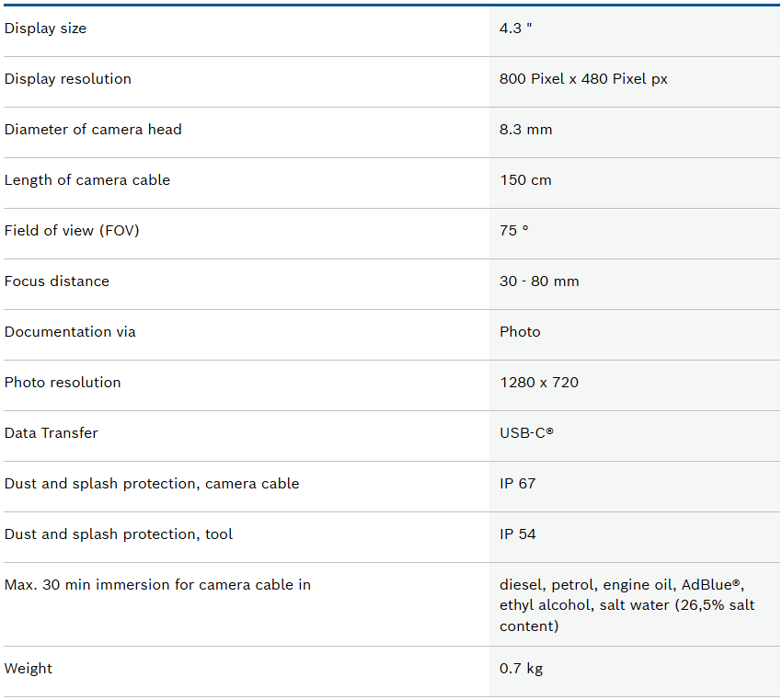Image resolution: width=782 pixels, height=700 pixels.
Task: Select the USB-C® data transfer value
Action: [526, 433]
